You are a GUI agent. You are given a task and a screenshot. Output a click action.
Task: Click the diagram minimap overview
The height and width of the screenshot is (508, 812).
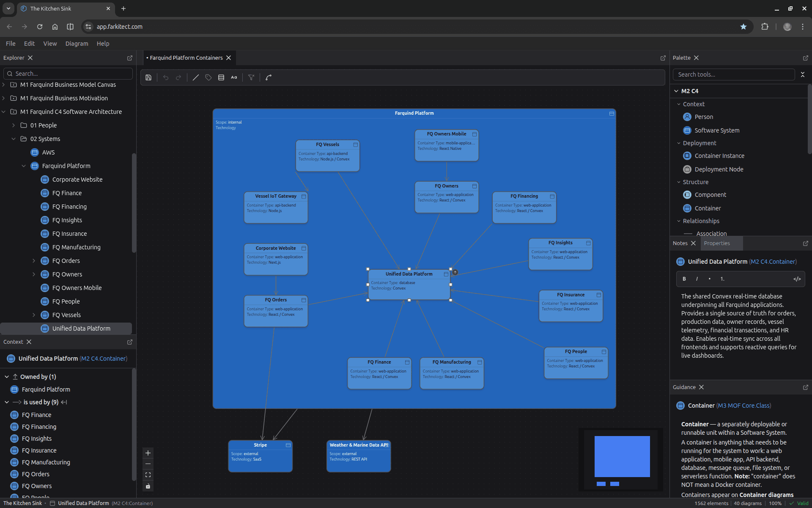pos(621,460)
